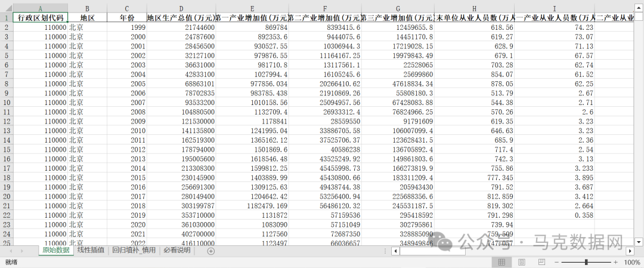644x268 pixels.
Task: Add a new sheet with plus button
Action: [x=210, y=251]
